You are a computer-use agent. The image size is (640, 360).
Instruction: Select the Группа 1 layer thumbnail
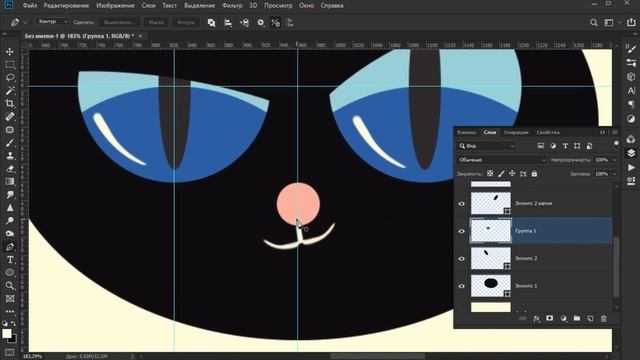click(491, 231)
